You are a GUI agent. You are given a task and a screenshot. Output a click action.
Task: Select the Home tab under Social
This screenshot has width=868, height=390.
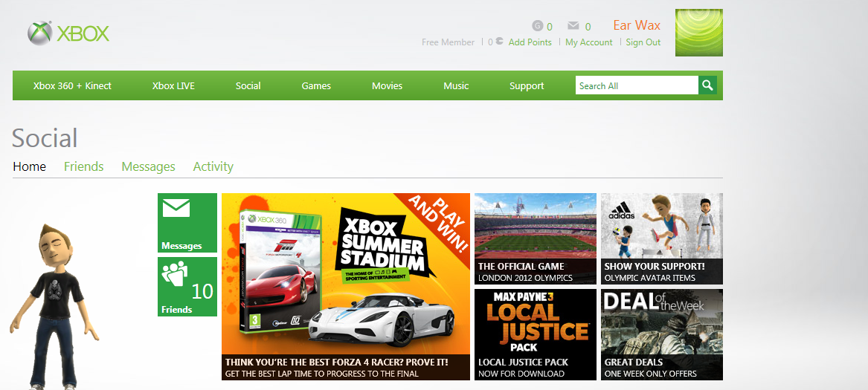(x=29, y=166)
